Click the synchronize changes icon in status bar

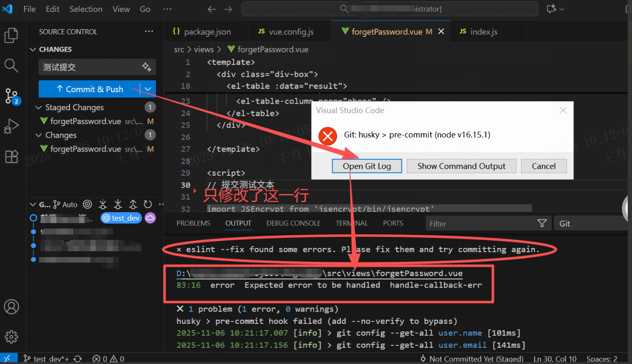(77, 359)
